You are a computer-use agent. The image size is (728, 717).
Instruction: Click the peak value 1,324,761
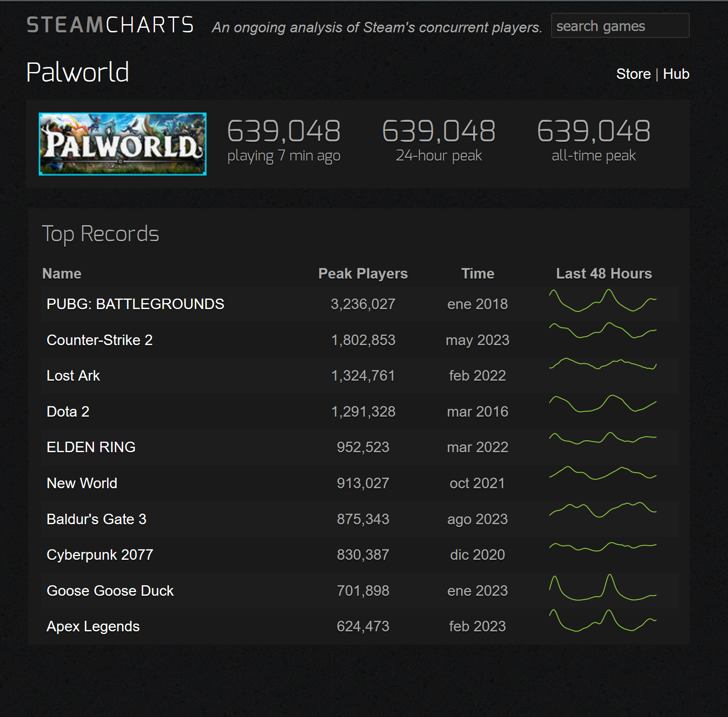(363, 376)
